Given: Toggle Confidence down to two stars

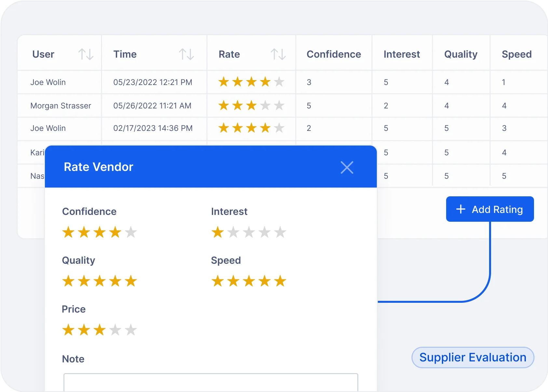Looking at the screenshot, I should click(x=84, y=232).
